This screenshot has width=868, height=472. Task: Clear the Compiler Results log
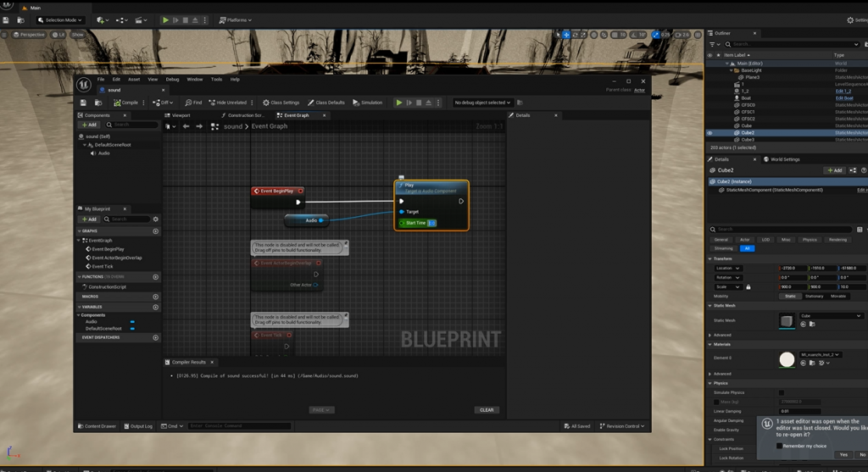pos(487,410)
